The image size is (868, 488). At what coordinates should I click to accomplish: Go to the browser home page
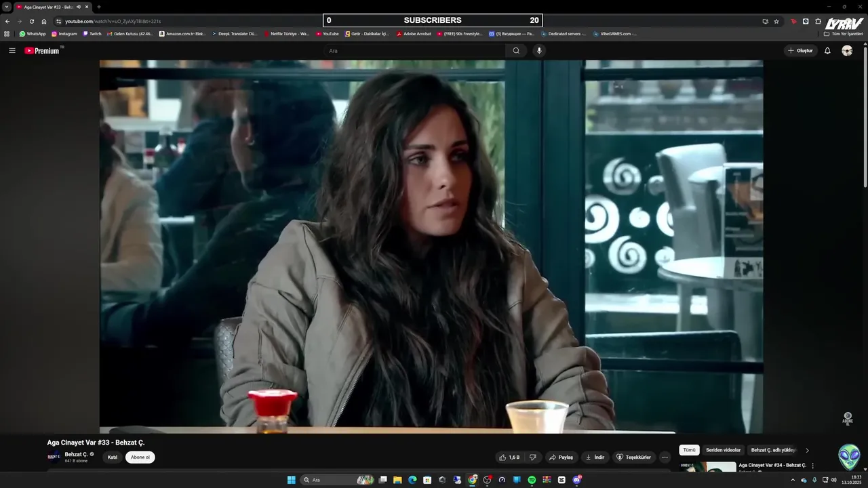44,21
